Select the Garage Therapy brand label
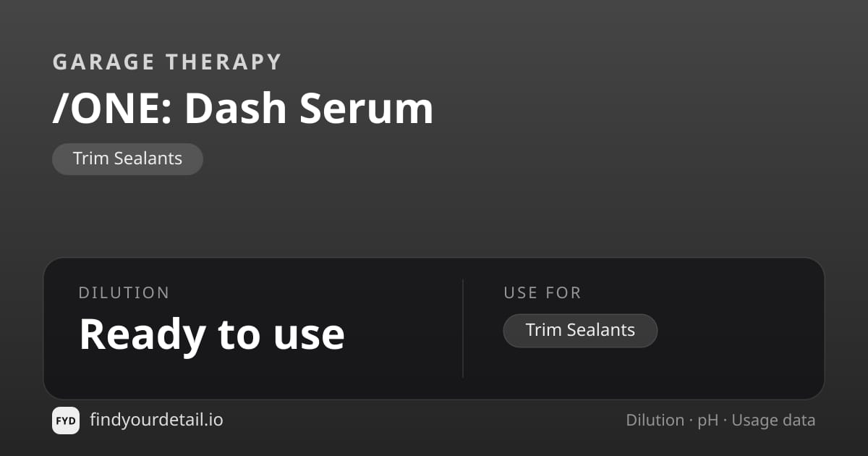Viewport: 868px width, 456px height. click(167, 62)
